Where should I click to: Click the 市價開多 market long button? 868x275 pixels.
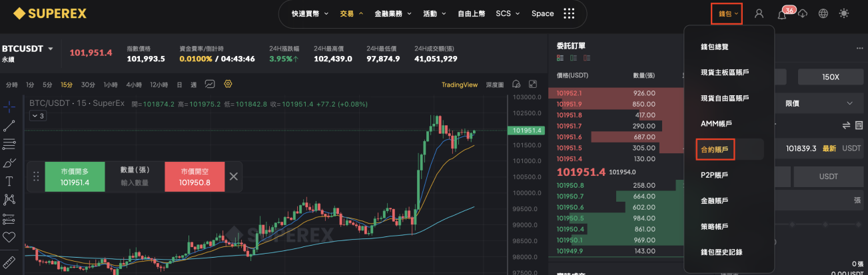click(x=75, y=176)
